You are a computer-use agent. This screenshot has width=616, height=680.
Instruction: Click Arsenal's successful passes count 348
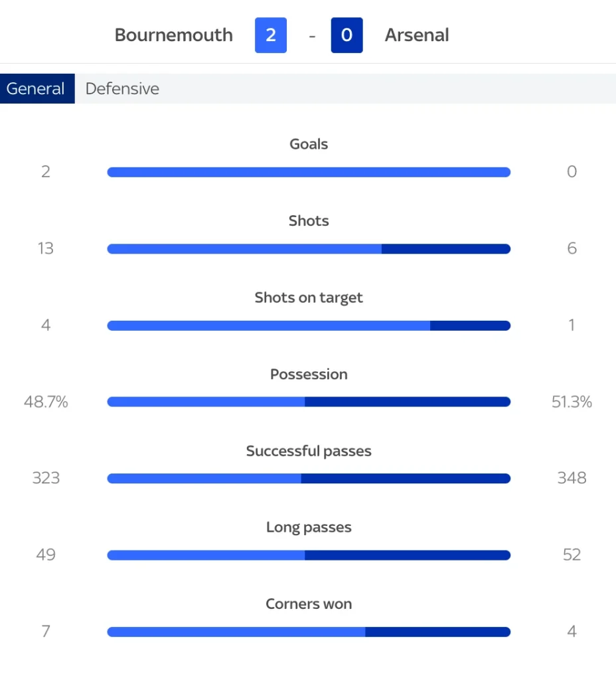(572, 478)
